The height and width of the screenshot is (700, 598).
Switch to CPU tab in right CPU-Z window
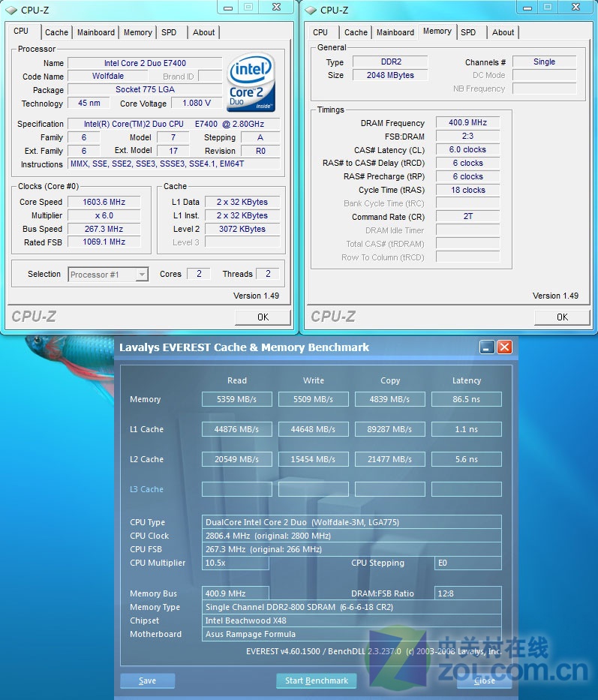[x=320, y=32]
